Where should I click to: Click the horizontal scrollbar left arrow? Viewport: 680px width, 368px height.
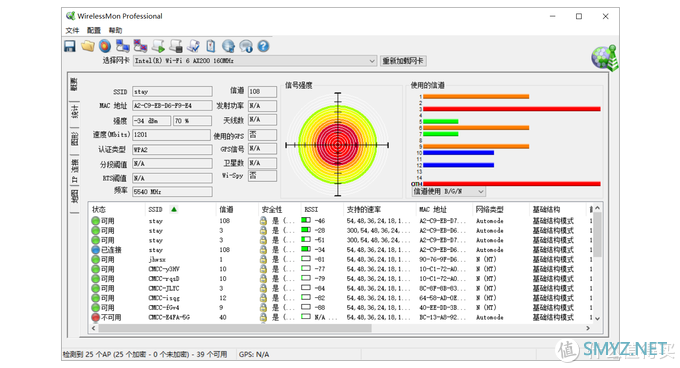(93, 328)
